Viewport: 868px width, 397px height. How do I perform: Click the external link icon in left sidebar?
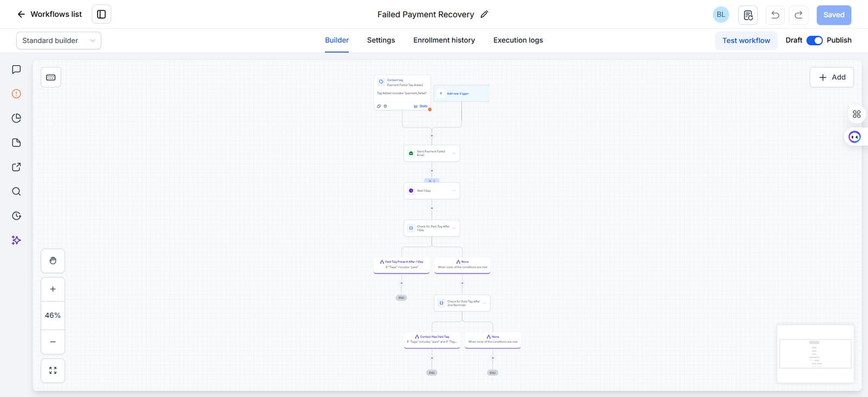pyautogui.click(x=16, y=167)
